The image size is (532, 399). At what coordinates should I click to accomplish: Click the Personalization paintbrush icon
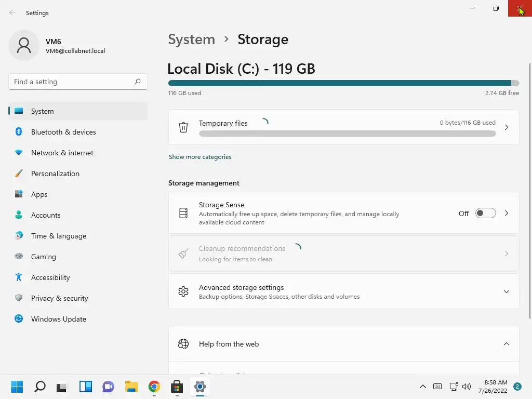click(x=19, y=174)
